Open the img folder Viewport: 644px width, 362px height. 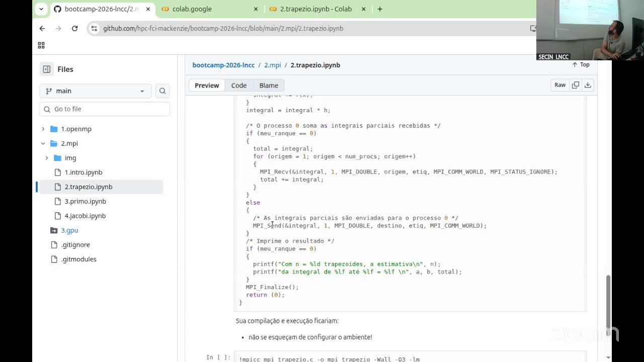click(x=70, y=158)
